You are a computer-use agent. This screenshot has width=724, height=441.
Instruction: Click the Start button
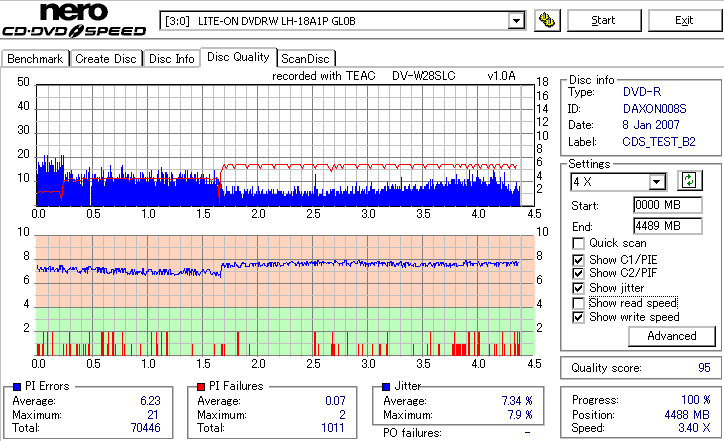tap(603, 20)
